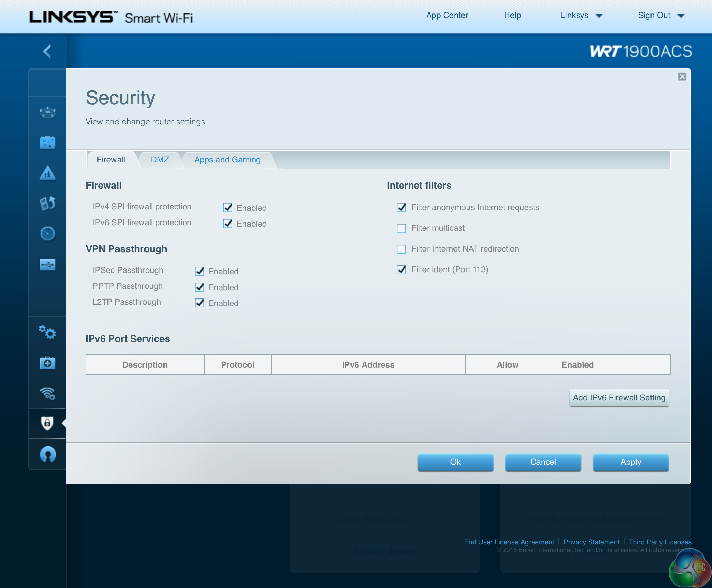Open External Storage USB icon
The width and height of the screenshot is (712, 588).
tap(47, 265)
